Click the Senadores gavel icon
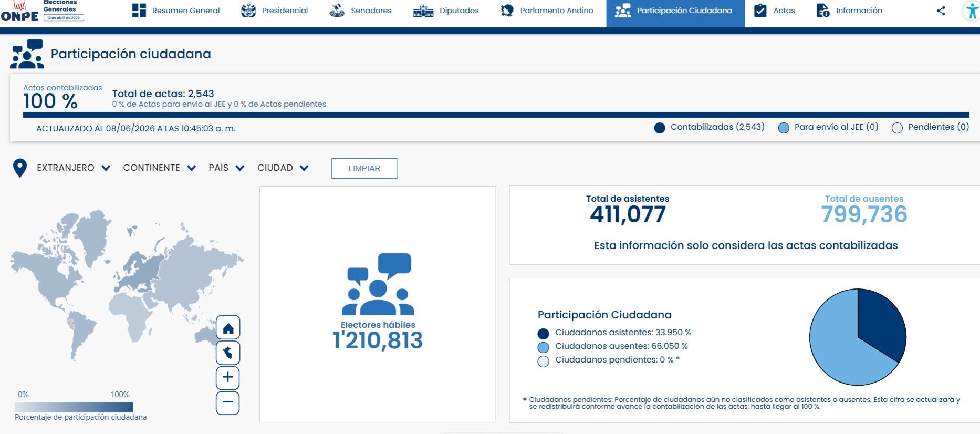The image size is (980, 434). tap(337, 11)
